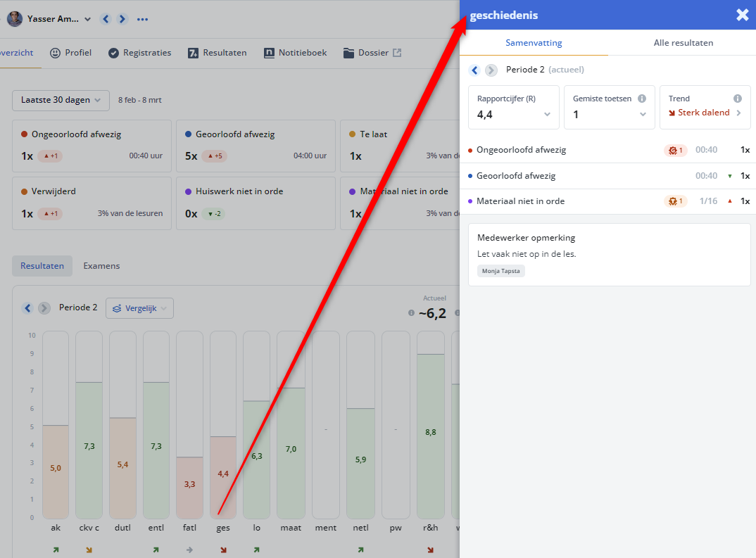This screenshot has height=558, width=756.
Task: Open the Ongeoorloofd afwezig card
Action: (x=92, y=146)
